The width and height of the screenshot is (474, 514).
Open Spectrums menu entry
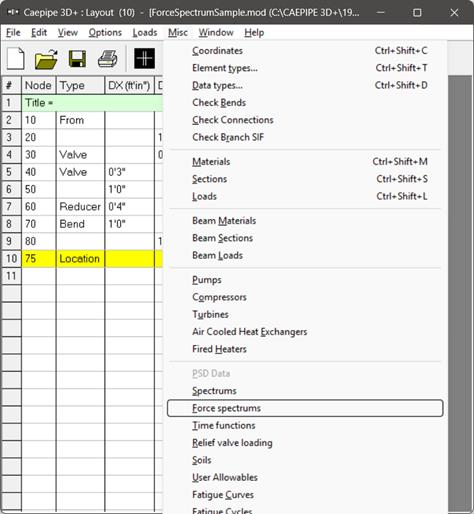305,391
